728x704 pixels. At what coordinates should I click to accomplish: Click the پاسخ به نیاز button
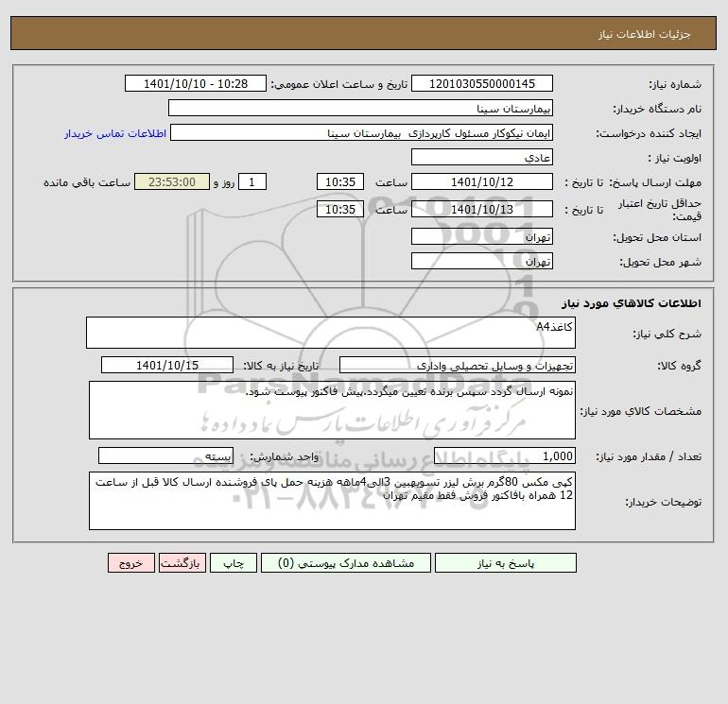[x=506, y=563]
